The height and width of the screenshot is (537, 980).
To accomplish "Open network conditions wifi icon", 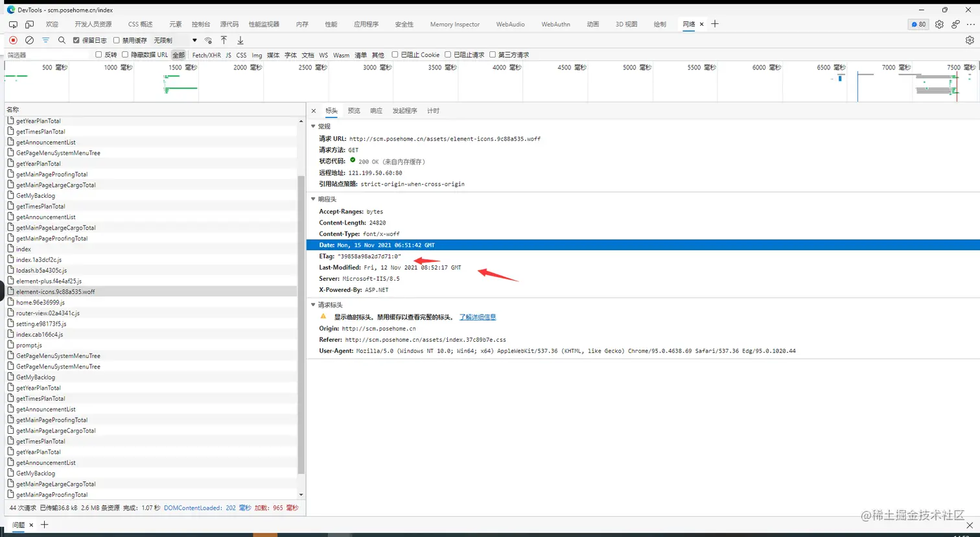I will pyautogui.click(x=208, y=40).
